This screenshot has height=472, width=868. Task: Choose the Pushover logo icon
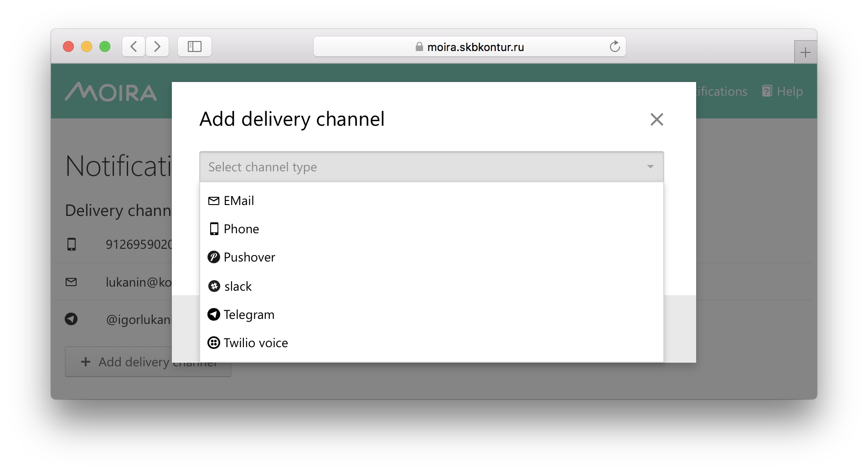213,257
